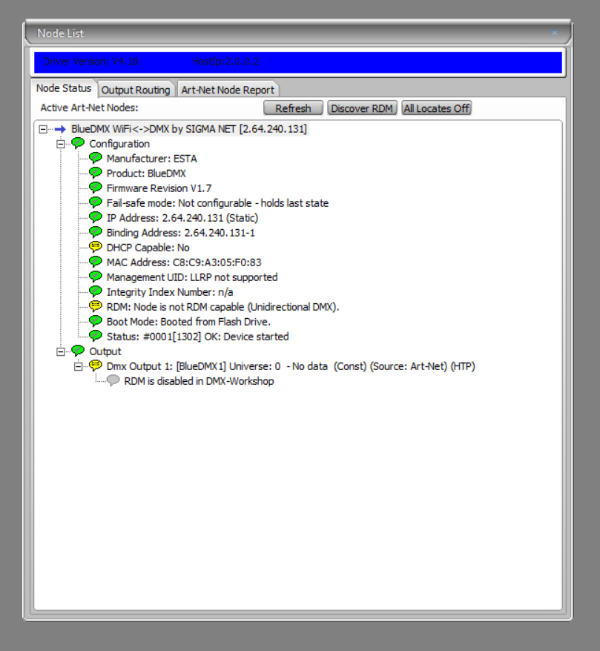Click the gray bubble icon for RDM disabled
600x651 pixels.
click(x=114, y=381)
